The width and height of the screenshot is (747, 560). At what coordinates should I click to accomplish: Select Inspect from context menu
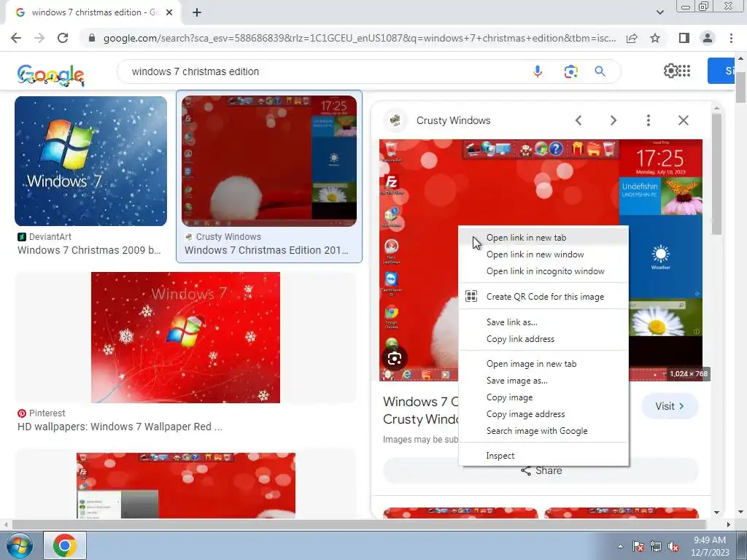coord(543,456)
